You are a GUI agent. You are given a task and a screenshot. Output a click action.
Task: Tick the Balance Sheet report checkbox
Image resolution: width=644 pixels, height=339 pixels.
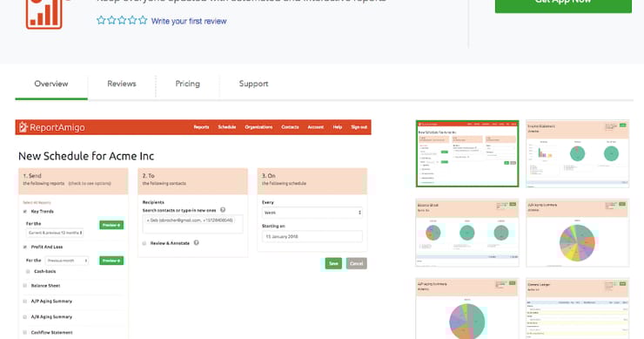[x=25, y=286]
